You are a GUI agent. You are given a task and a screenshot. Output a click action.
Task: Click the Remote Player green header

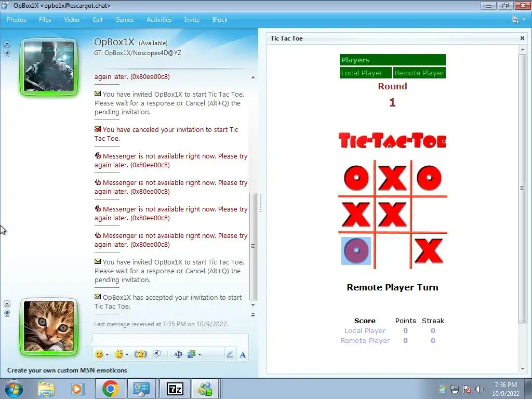[x=419, y=73]
